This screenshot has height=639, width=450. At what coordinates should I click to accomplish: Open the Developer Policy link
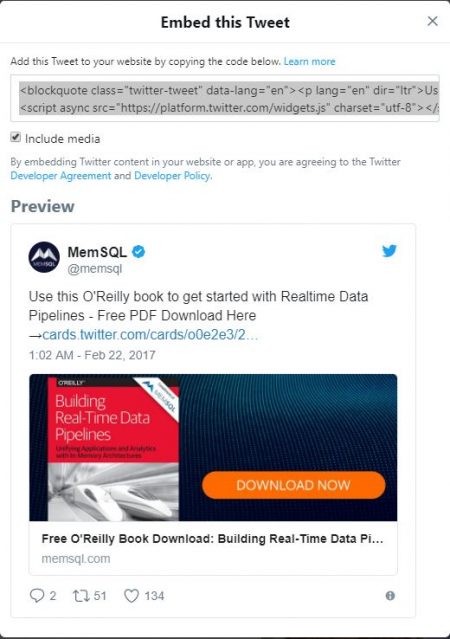coord(172,176)
